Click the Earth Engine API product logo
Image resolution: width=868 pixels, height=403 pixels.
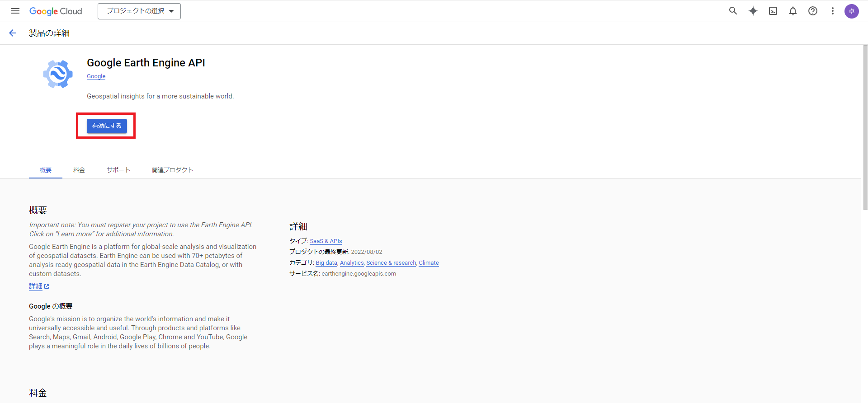click(58, 74)
